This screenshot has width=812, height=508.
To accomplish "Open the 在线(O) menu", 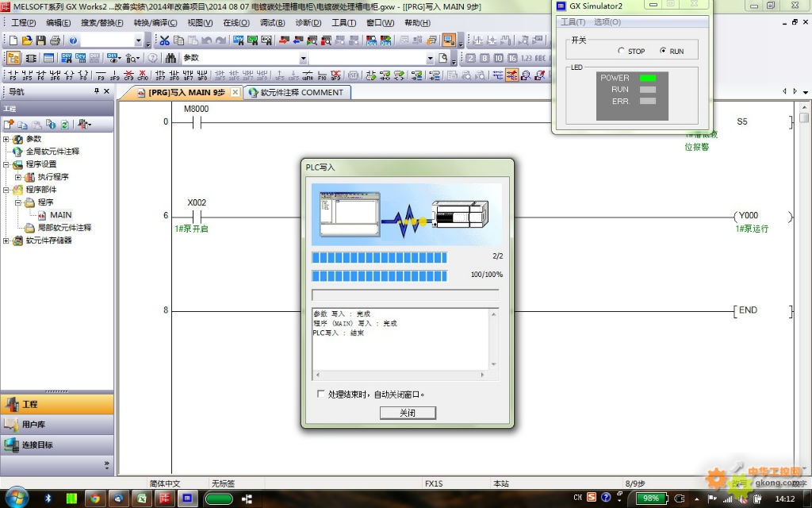I will tap(236, 23).
